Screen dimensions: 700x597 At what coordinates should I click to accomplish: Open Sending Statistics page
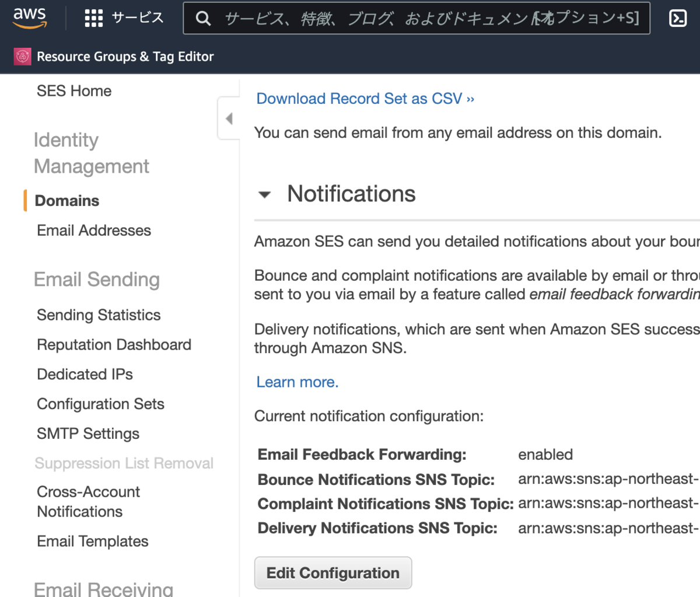click(x=99, y=315)
